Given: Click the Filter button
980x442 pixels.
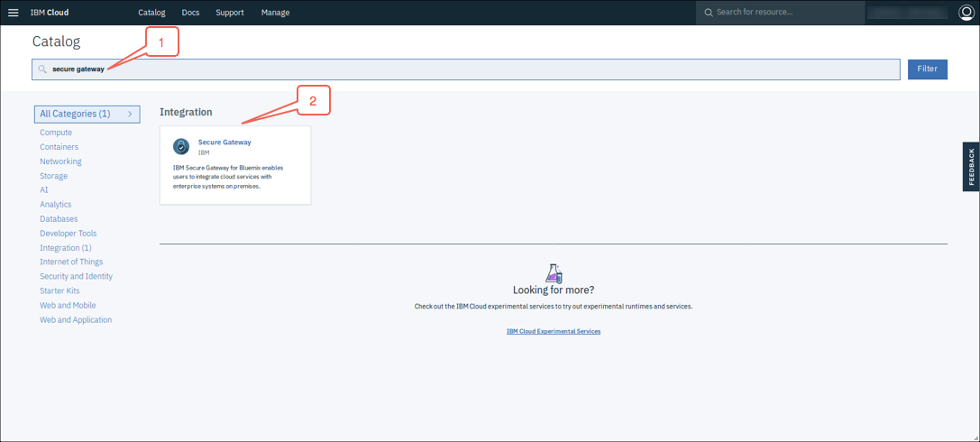Looking at the screenshot, I should 928,69.
